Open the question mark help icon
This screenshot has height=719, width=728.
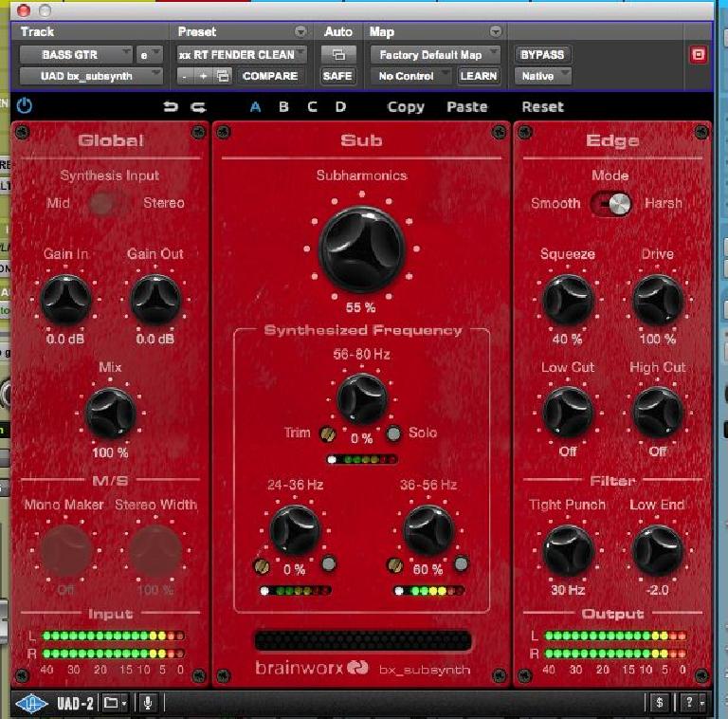[690, 703]
